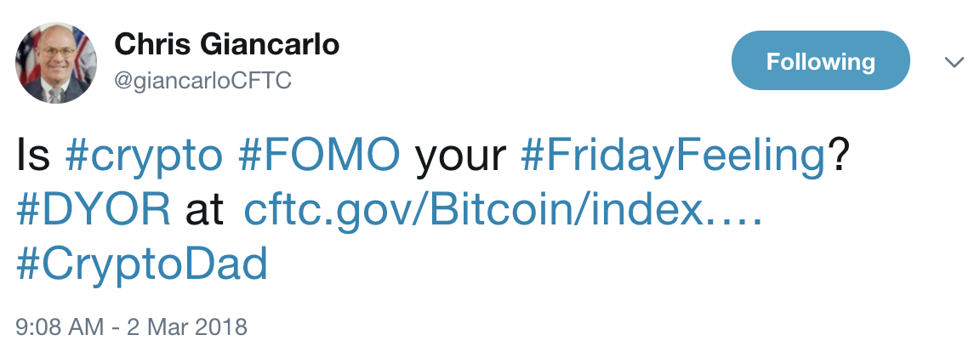This screenshot has height=352, width=980.
Task: Follow the #DYOR hashtag link
Action: (x=93, y=210)
